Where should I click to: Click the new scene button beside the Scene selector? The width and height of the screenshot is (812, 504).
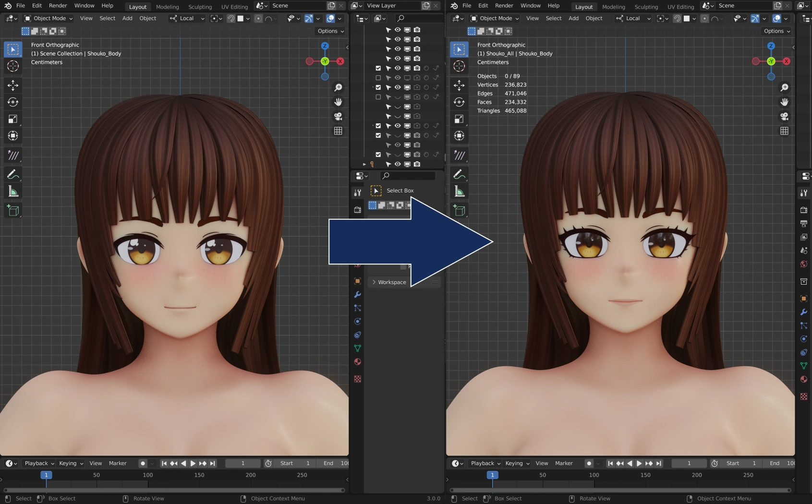pos(331,5)
